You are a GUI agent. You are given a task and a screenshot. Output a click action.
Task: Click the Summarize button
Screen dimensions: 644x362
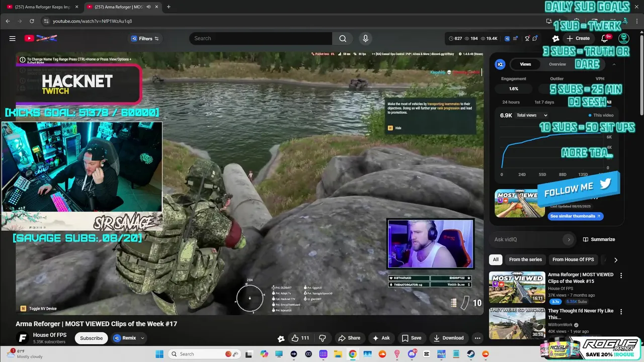(599, 239)
